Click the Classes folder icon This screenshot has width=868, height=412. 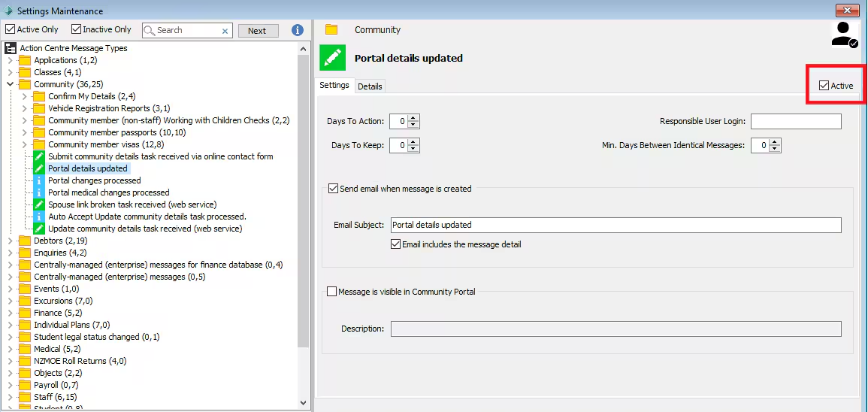(25, 72)
